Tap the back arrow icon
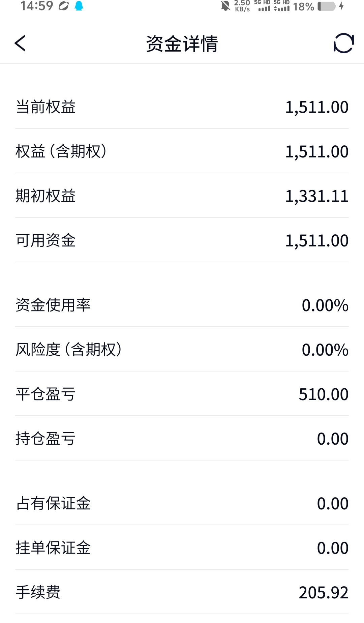Viewport: 364px width, 623px height. pyautogui.click(x=20, y=43)
